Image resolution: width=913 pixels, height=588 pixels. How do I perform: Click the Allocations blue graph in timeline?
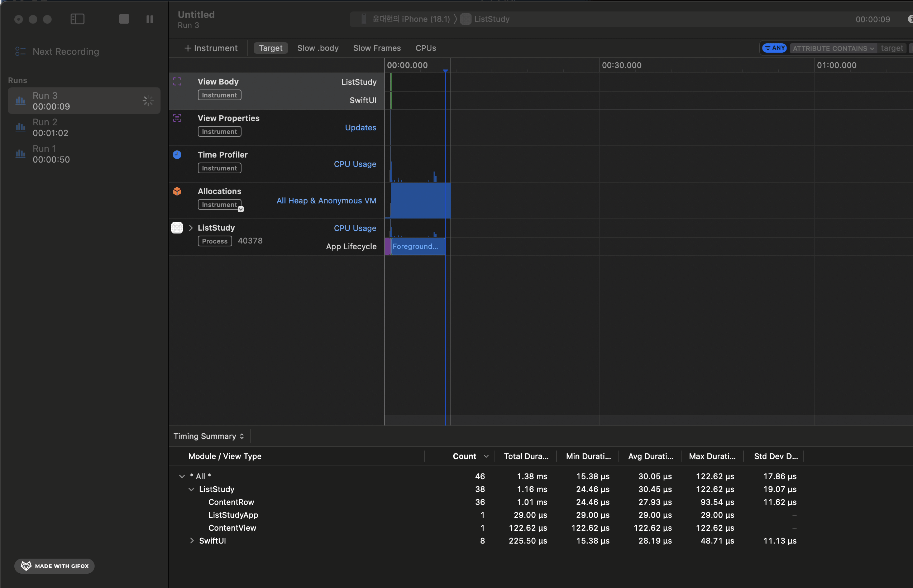pos(420,200)
